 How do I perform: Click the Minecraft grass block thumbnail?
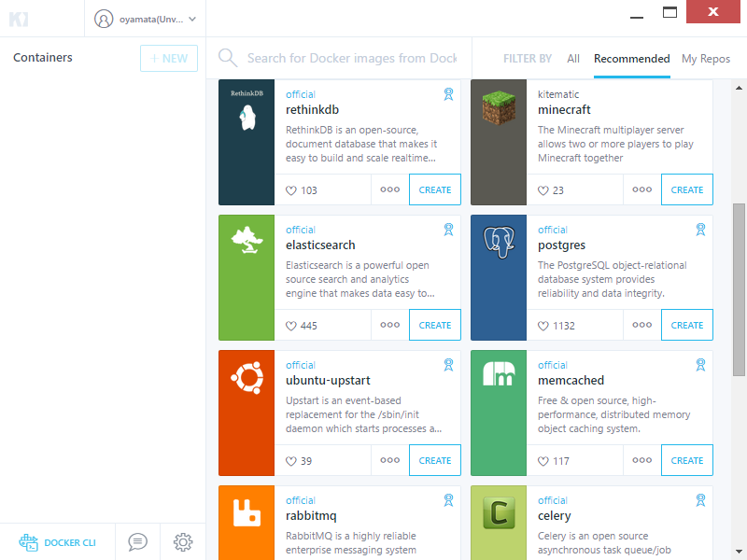coord(499,108)
